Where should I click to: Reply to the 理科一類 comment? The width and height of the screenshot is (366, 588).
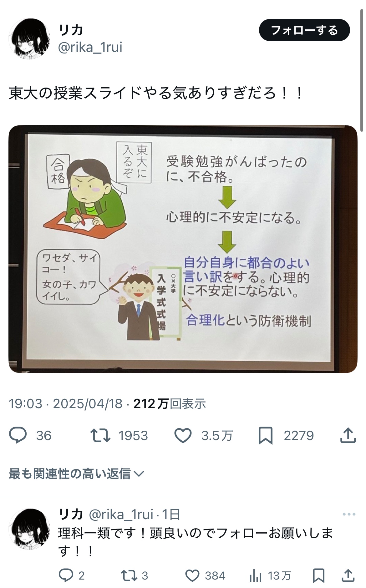[x=66, y=575]
